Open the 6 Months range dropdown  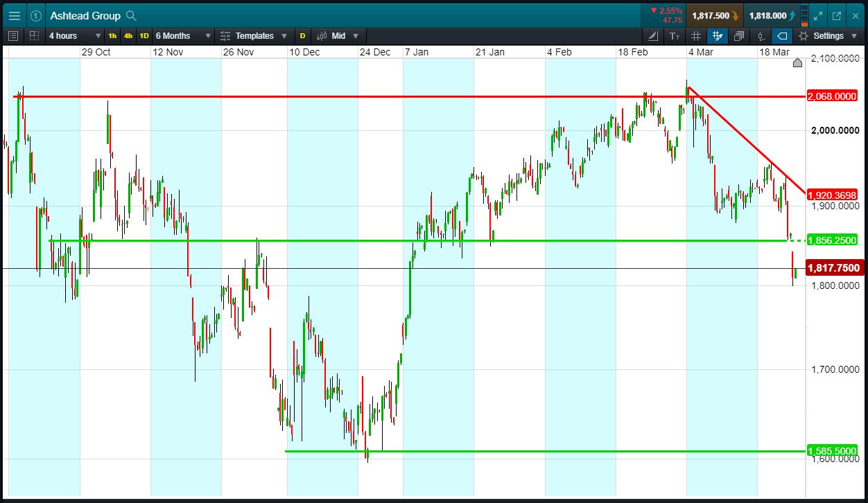pos(183,36)
